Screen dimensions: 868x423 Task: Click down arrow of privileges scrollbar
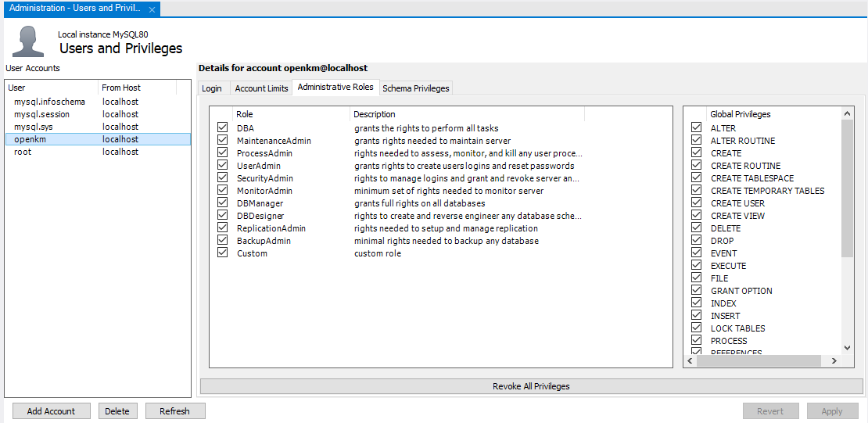(847, 348)
